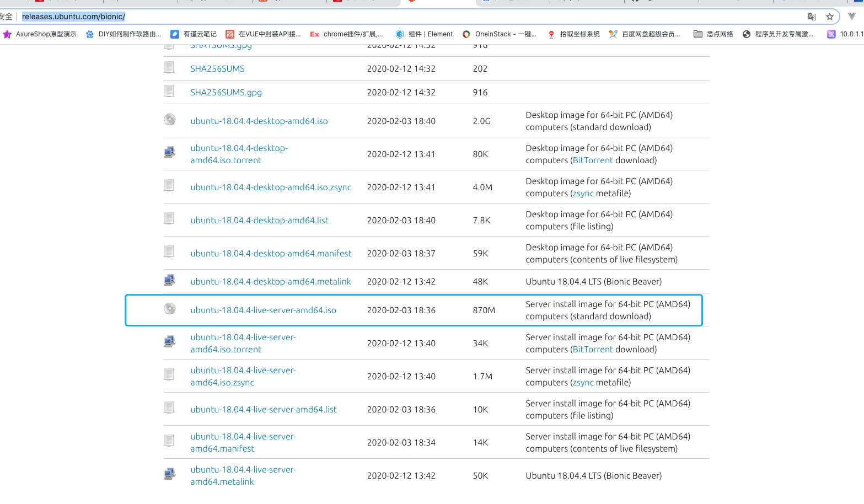The width and height of the screenshot is (864, 504).
Task: Click BitTorrent link in desktop torrent description
Action: [593, 160]
